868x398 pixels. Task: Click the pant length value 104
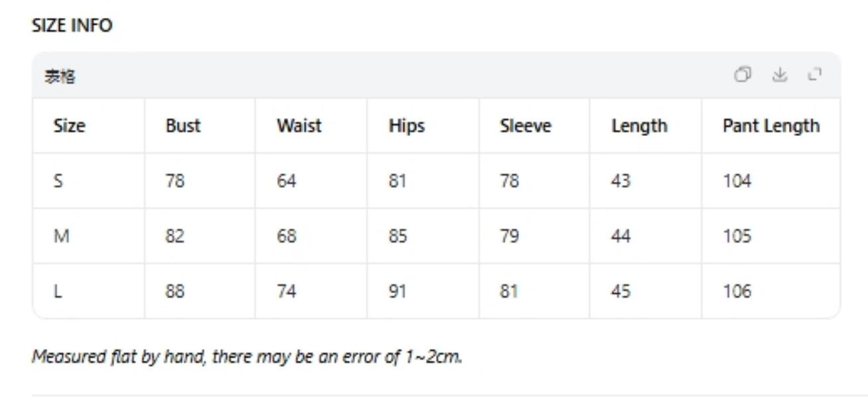point(737,181)
